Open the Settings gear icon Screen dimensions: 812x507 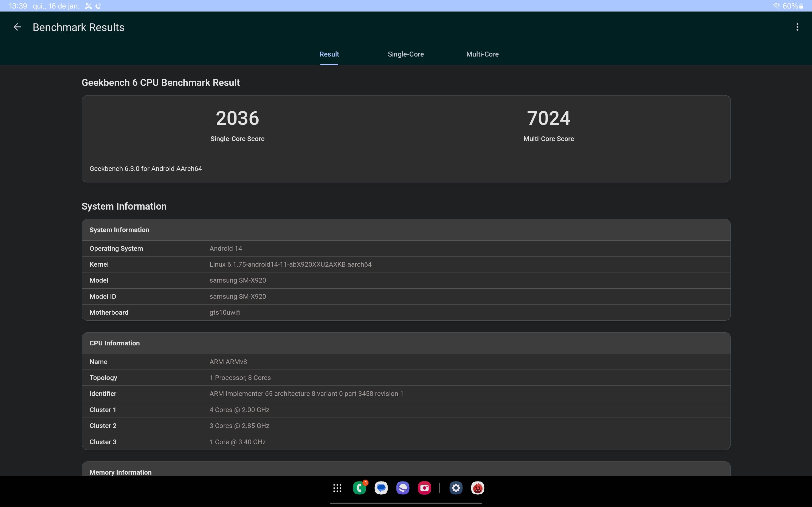pyautogui.click(x=456, y=488)
